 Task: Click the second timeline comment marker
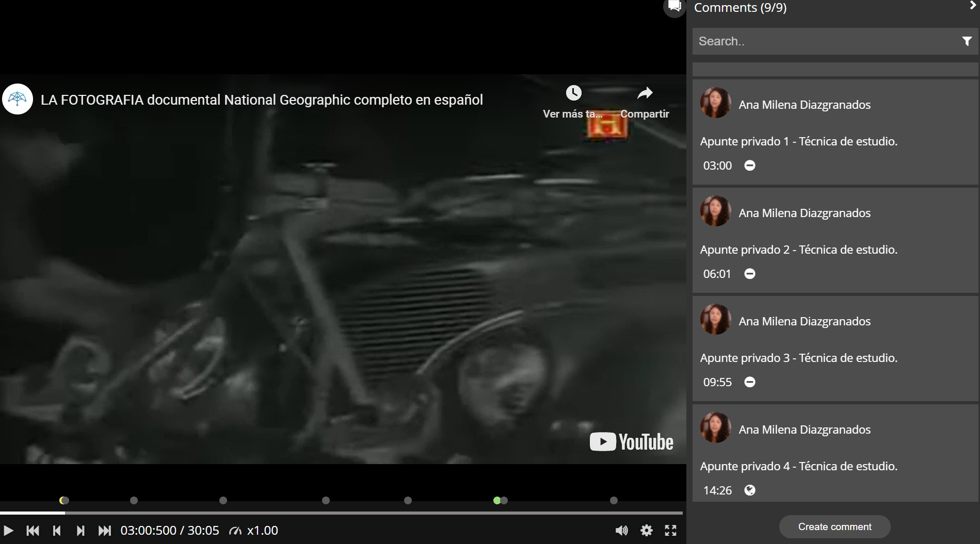(134, 500)
